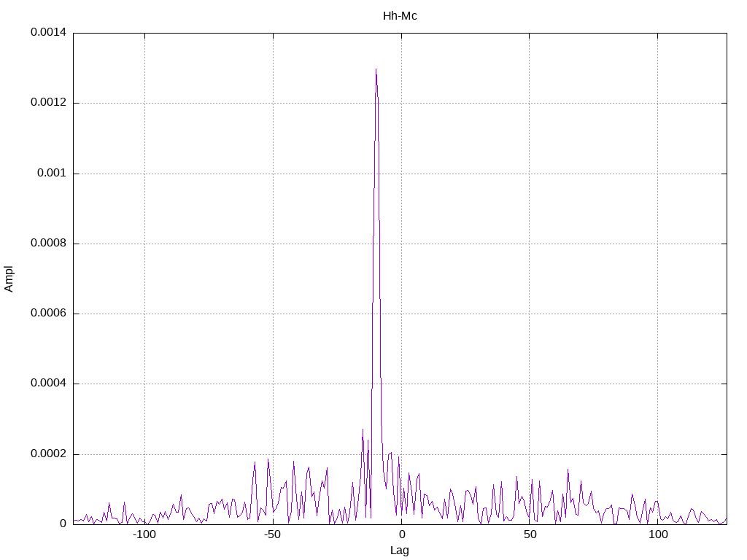Click the tip of the main peak
Image resolution: width=747 pixels, height=560 pixels.
tap(376, 69)
